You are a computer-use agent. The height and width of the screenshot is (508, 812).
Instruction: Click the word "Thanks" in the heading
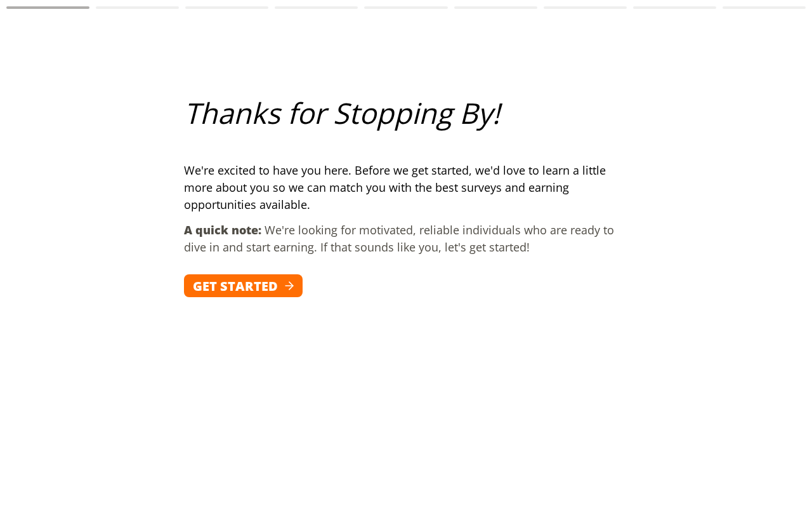click(233, 114)
